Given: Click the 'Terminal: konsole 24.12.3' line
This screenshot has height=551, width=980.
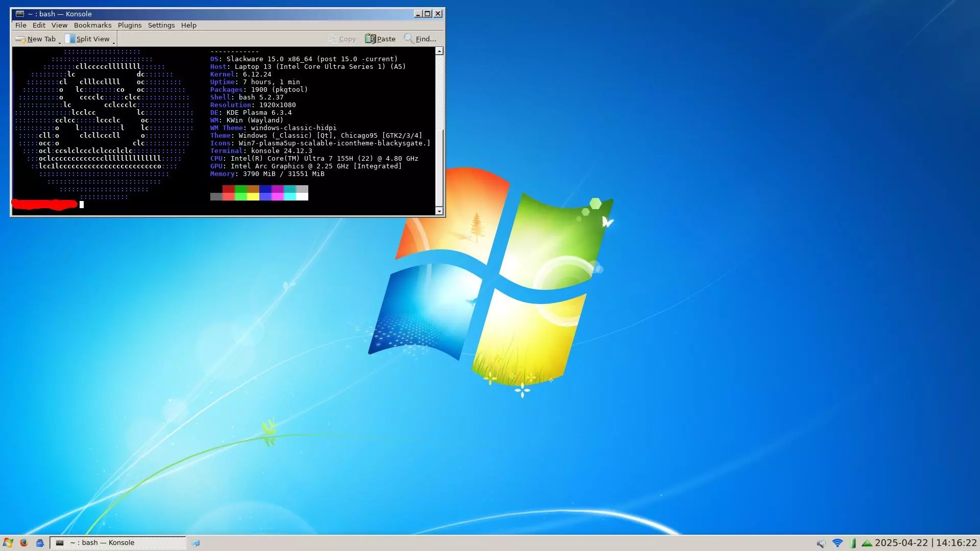Looking at the screenshot, I should pyautogui.click(x=261, y=151).
